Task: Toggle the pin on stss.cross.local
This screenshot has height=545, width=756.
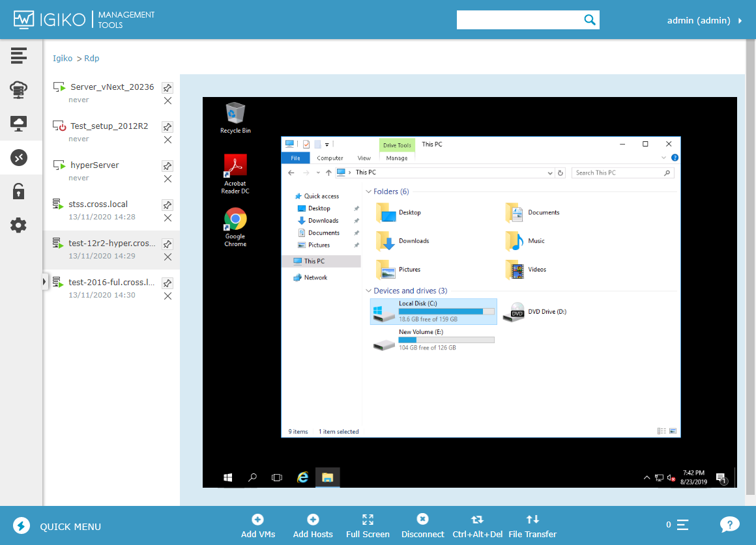Action: [x=167, y=204]
